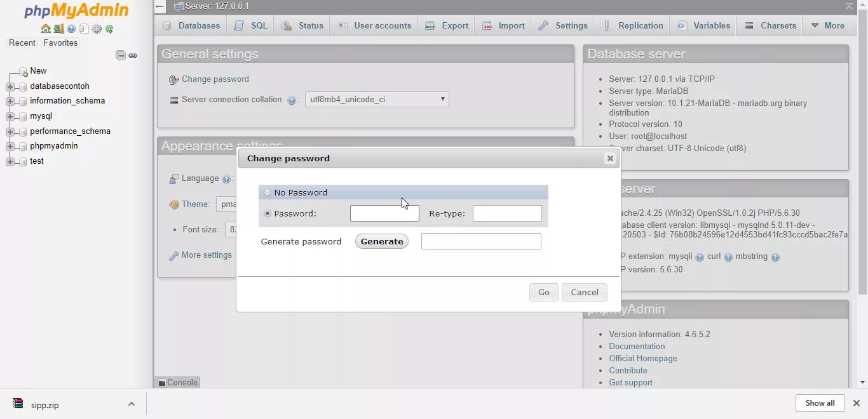This screenshot has height=419, width=868.
Task: Open the More tab dropdown
Action: (x=827, y=26)
